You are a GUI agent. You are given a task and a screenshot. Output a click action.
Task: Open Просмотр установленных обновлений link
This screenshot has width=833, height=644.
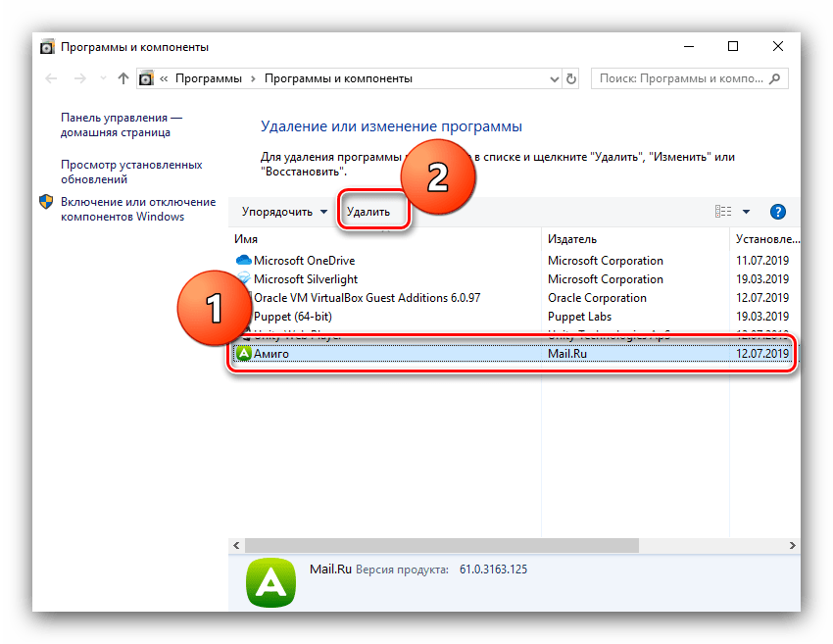[x=131, y=173]
